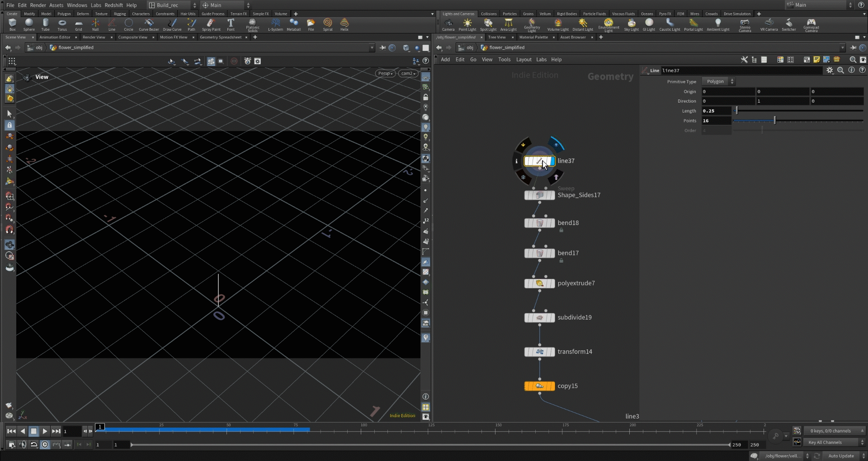Viewport: 868px width, 461px height.
Task: Open the cam2 camera dropdown
Action: (408, 73)
